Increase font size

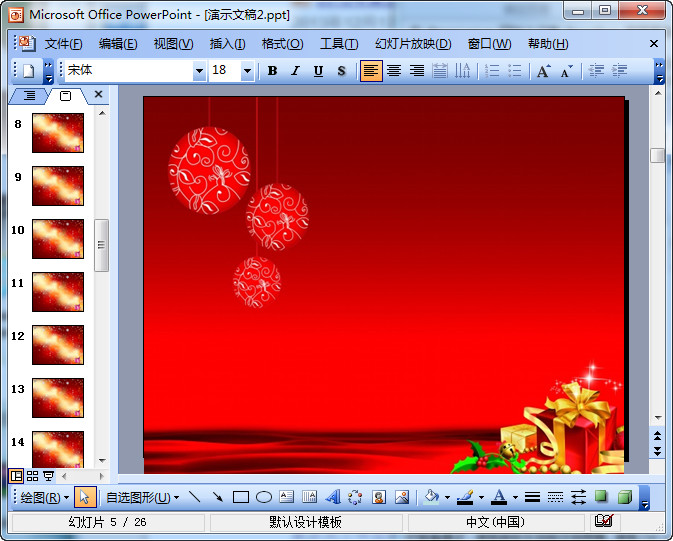point(543,71)
